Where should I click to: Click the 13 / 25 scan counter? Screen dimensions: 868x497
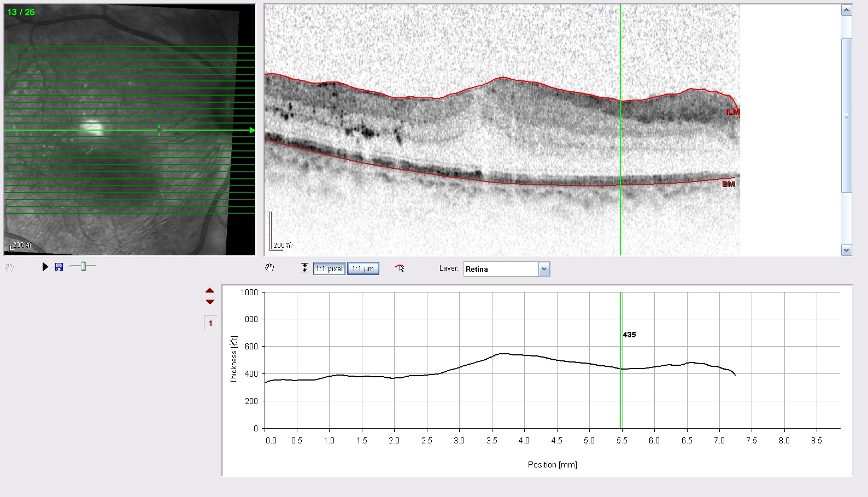click(x=21, y=12)
